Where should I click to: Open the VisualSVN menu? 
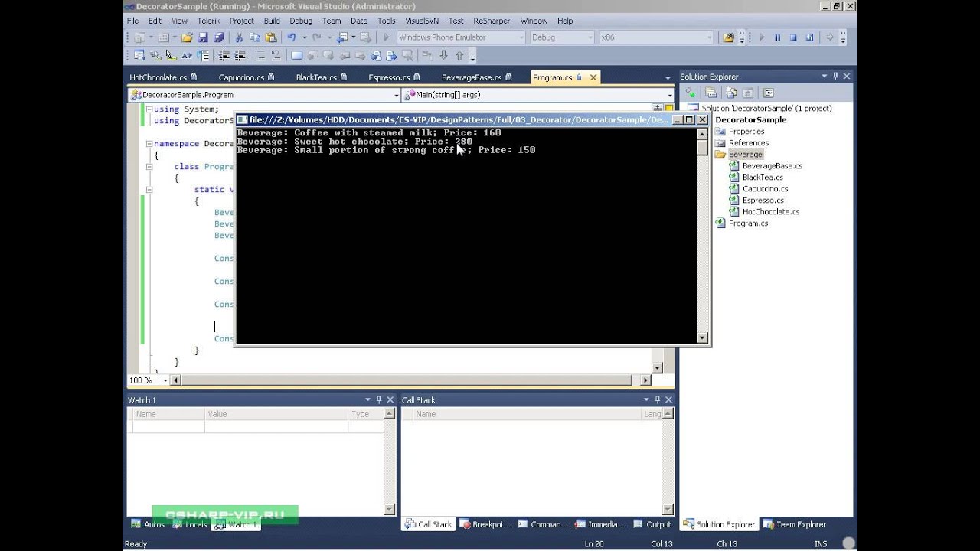pos(422,21)
